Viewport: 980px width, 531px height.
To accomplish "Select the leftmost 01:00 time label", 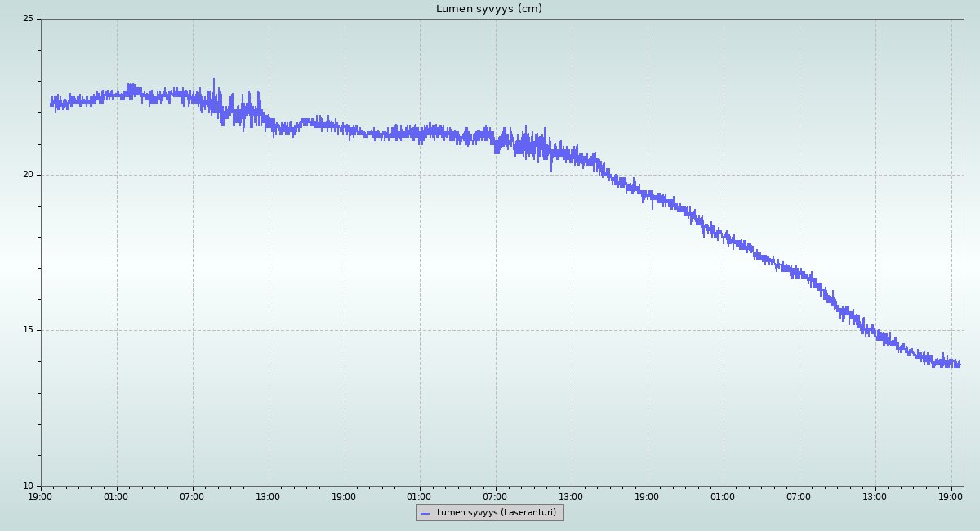I will point(116,497).
